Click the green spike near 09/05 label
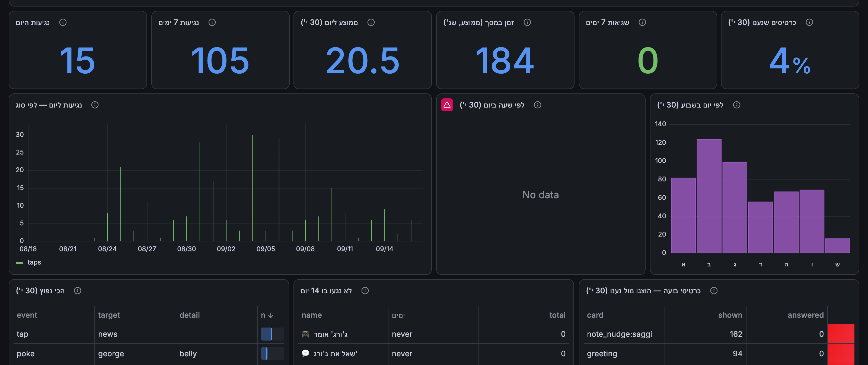 point(266,236)
